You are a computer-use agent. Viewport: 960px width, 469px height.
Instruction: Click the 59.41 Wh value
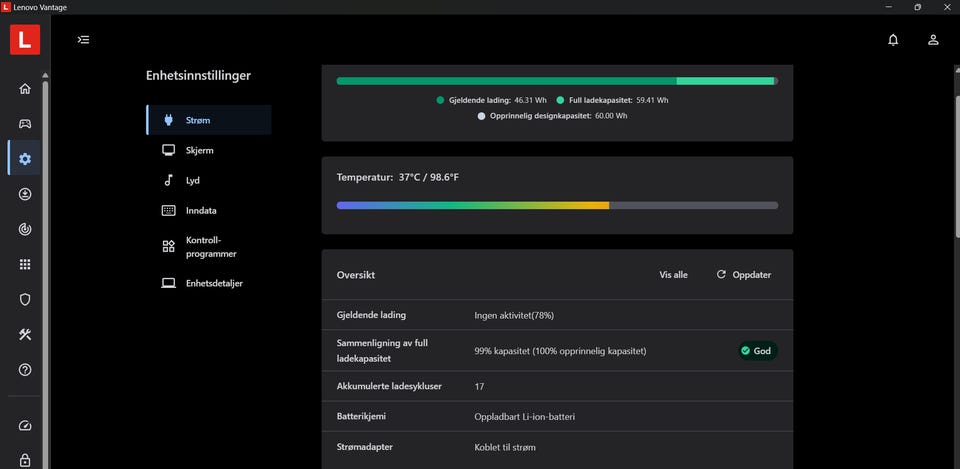pyautogui.click(x=652, y=100)
